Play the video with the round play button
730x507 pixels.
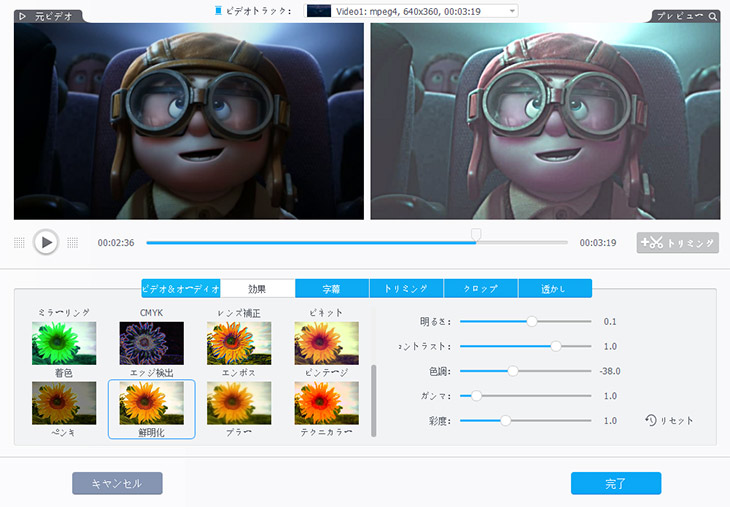point(45,242)
